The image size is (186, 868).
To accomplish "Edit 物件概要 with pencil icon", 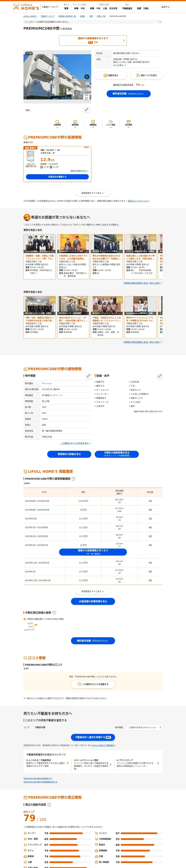I will tap(89, 376).
